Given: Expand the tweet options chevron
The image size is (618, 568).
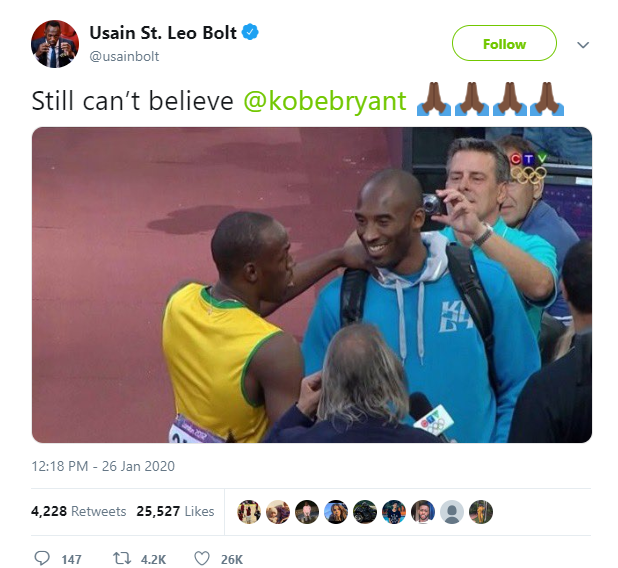Looking at the screenshot, I should click(x=583, y=45).
